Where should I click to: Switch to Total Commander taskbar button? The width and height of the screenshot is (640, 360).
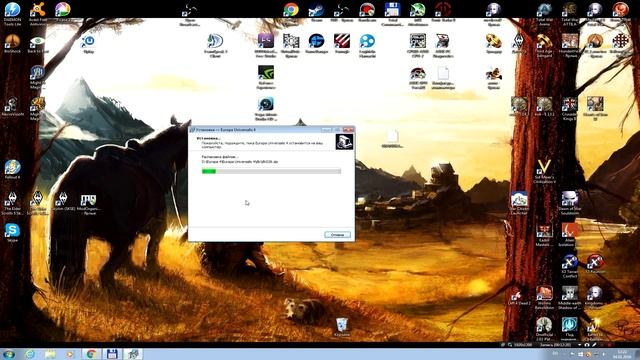click(x=112, y=354)
